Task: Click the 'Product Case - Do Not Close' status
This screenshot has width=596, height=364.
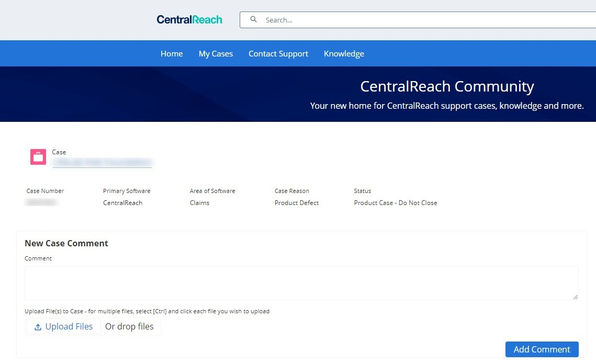Action: point(395,203)
